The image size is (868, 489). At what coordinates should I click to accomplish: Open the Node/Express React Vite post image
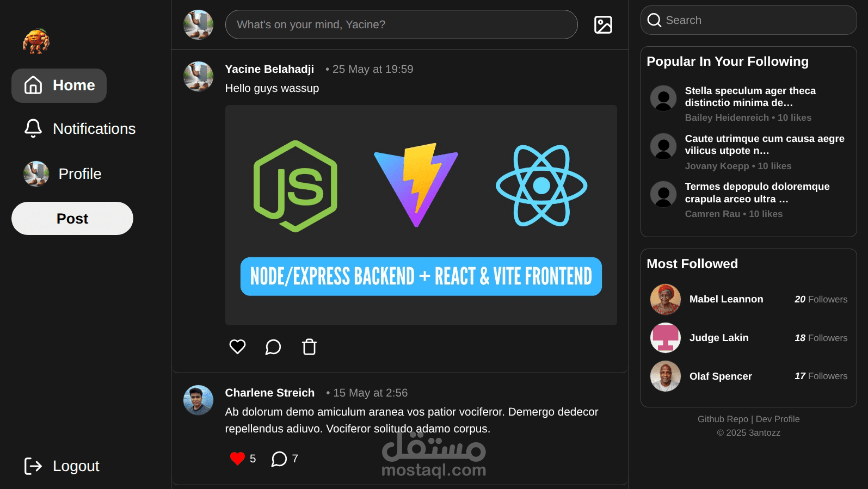pos(421,215)
